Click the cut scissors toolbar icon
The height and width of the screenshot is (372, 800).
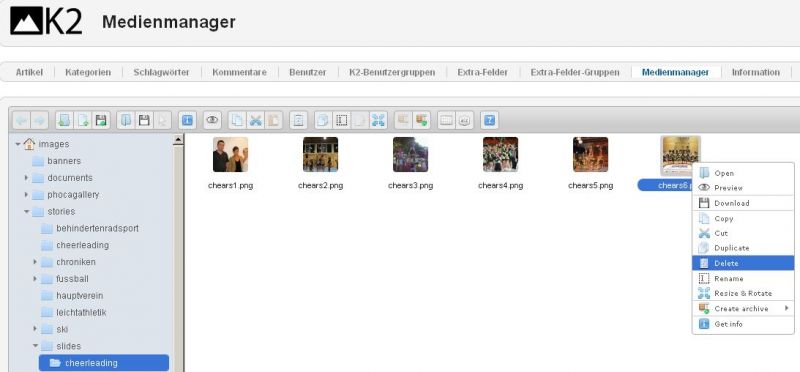point(256,120)
